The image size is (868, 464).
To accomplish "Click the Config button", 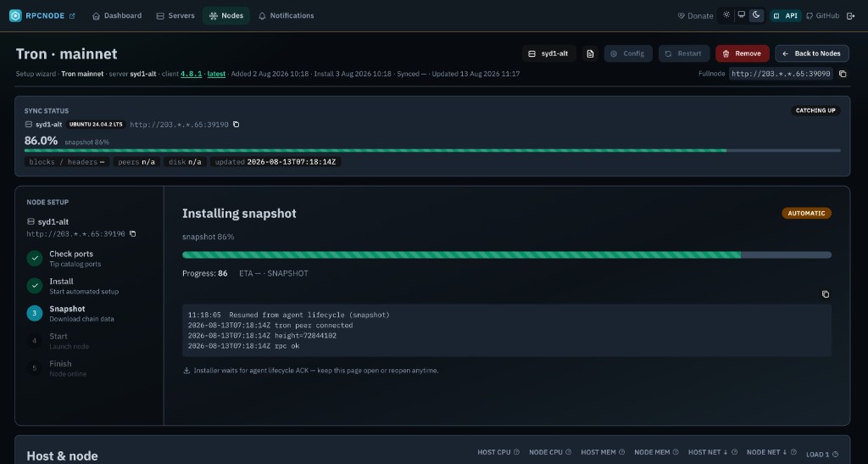I will [x=628, y=53].
